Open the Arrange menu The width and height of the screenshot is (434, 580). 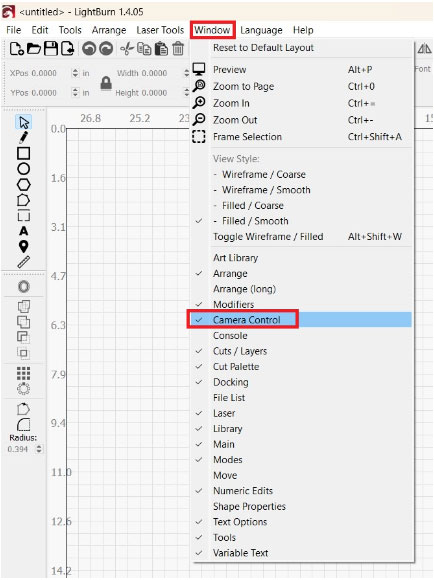point(109,30)
